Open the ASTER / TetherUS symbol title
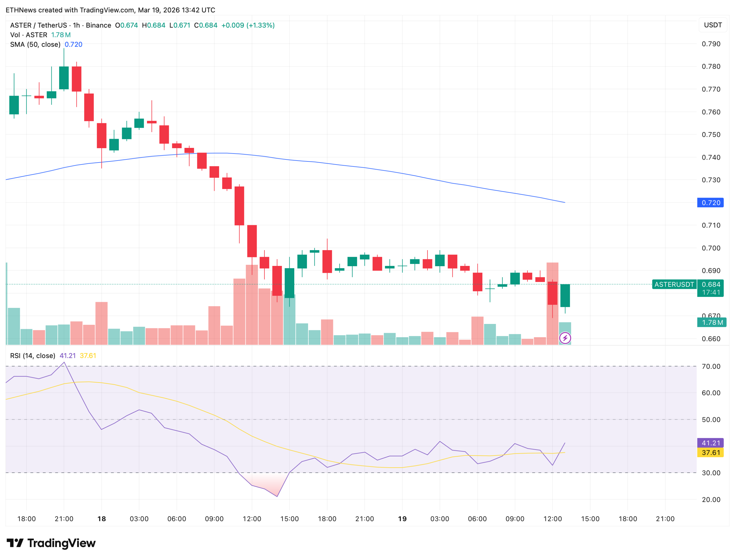Image resolution: width=735 pixels, height=560 pixels. click(x=38, y=25)
